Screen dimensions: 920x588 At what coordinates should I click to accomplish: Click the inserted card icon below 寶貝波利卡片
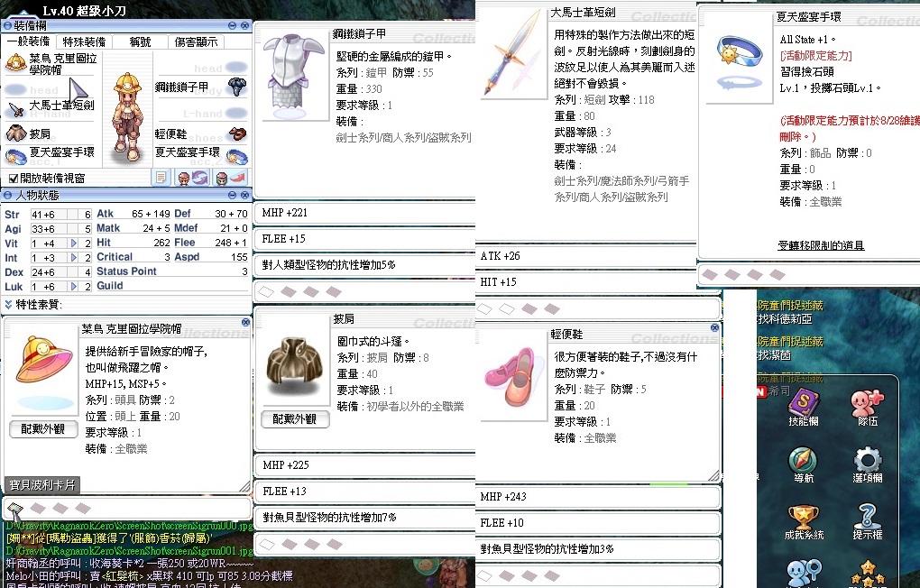tap(14, 509)
